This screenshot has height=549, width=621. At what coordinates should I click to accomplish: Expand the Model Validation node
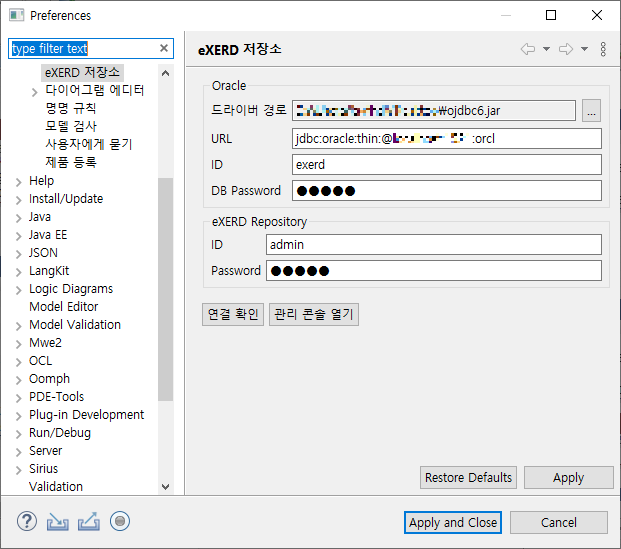pos(18,326)
